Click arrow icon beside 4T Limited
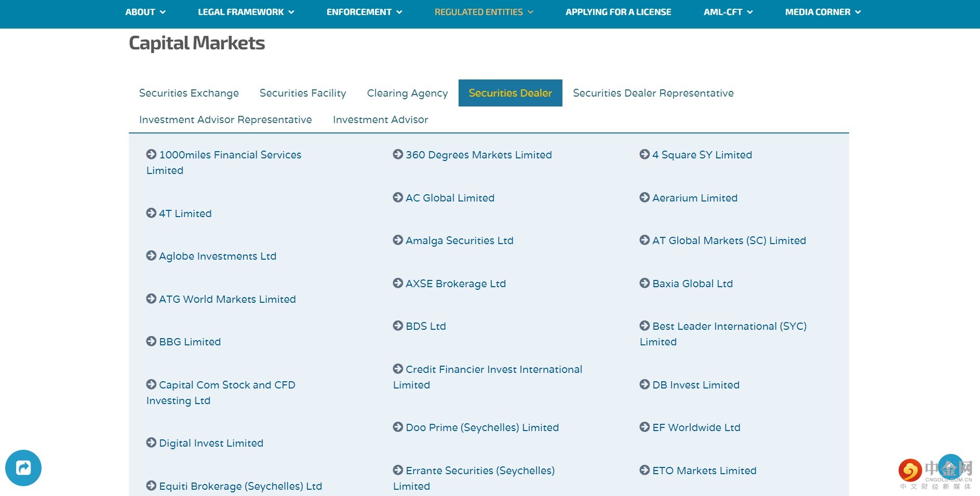Screen dimensions: 980x496 151,213
